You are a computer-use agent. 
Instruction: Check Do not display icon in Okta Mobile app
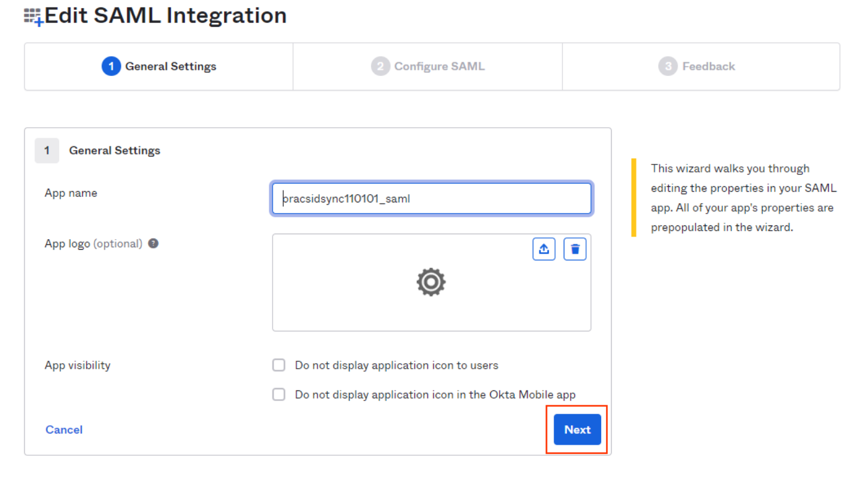[x=279, y=394]
